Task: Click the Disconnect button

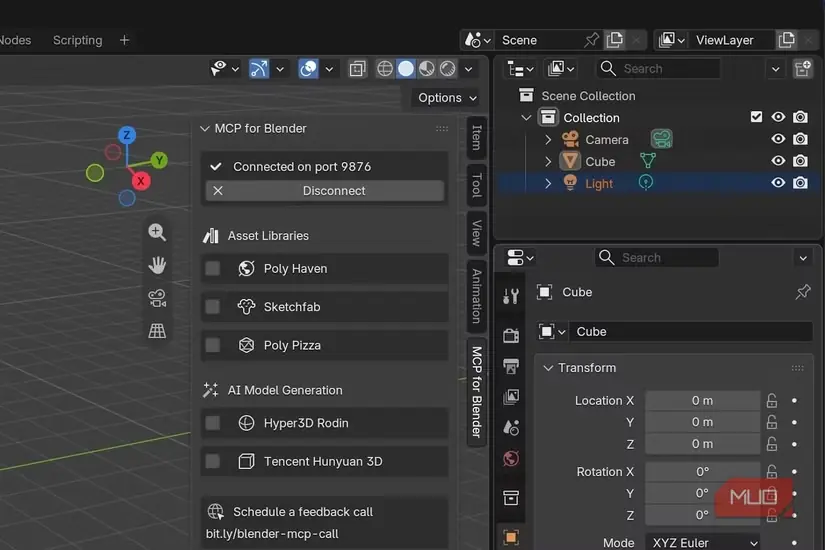Action: (325, 191)
